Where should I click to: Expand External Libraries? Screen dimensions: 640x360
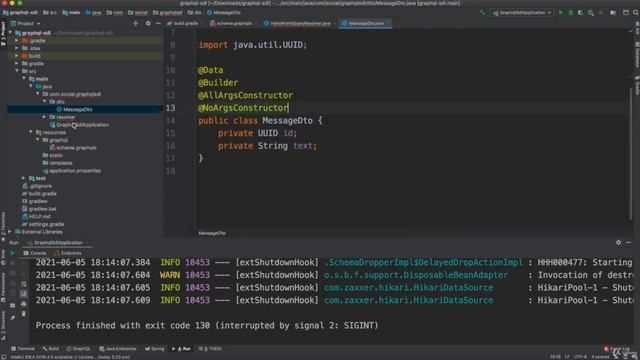click(10, 232)
